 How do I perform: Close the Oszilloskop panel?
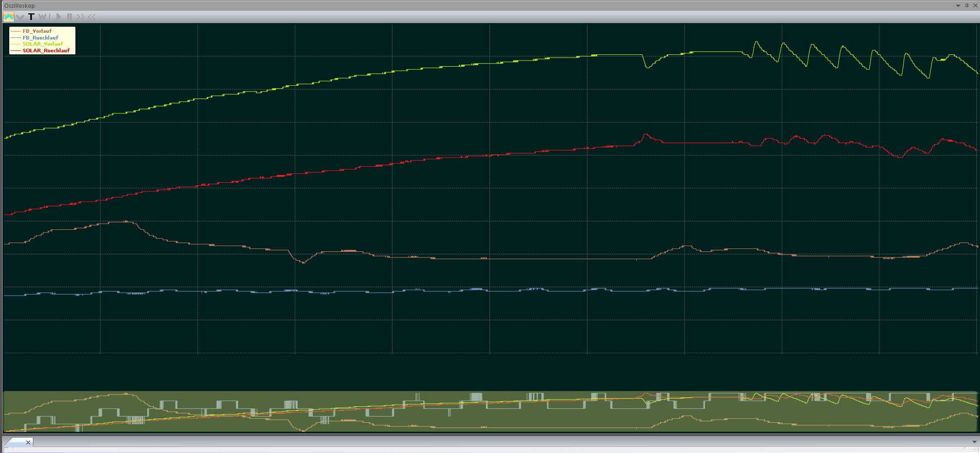click(975, 6)
